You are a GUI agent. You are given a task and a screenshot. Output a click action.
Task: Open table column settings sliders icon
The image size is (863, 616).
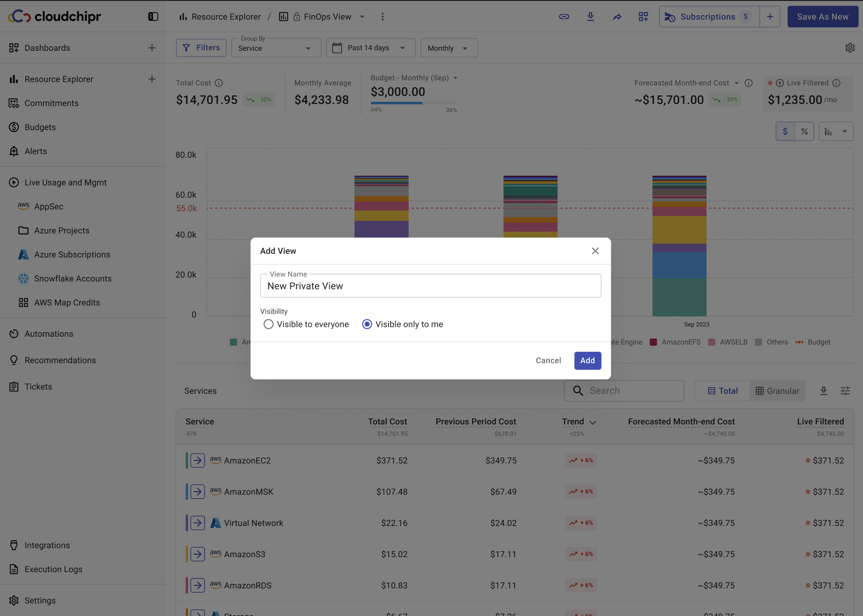click(x=845, y=390)
